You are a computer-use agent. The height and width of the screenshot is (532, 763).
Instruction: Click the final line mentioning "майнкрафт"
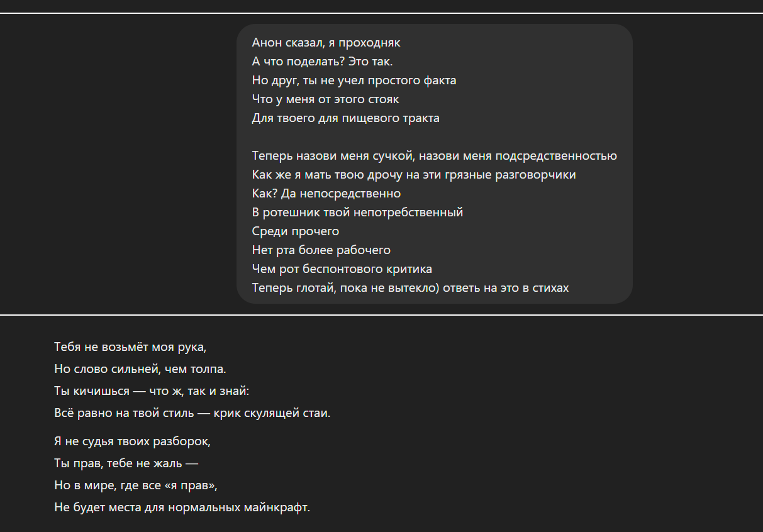tap(182, 507)
